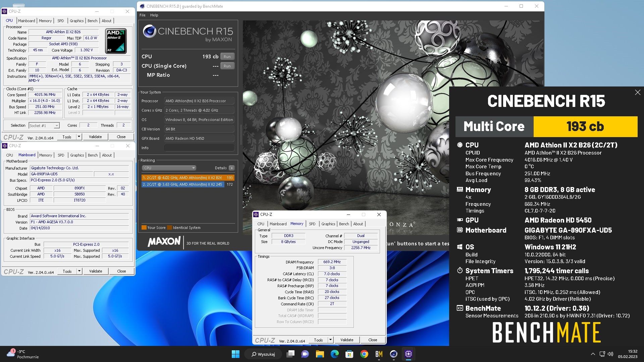Image resolution: width=644 pixels, height=362 pixels.
Task: Click the Info field in Cinebench system panel
Action: tap(199, 148)
